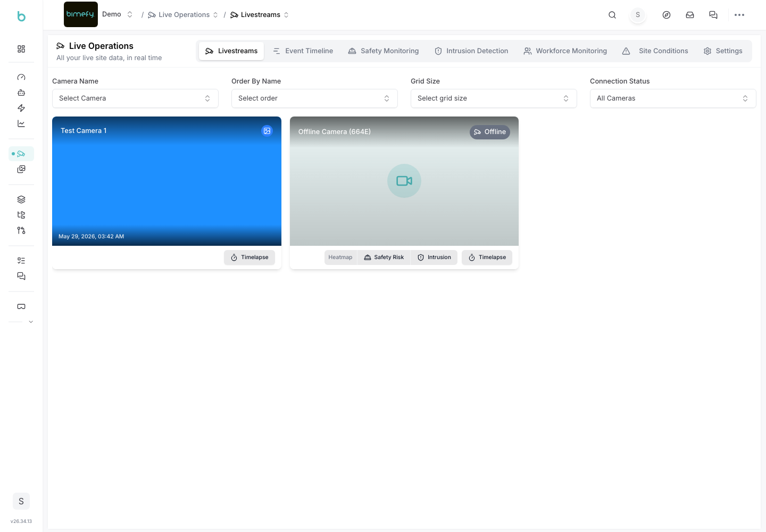The width and height of the screenshot is (766, 532).
Task: Click the snapshot image icon on Test Camera 1
Action: [x=267, y=131]
